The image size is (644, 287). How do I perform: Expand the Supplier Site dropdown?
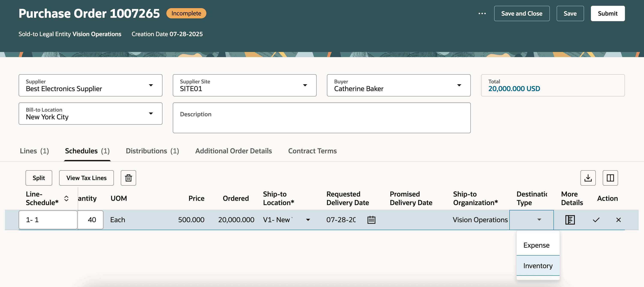click(305, 85)
